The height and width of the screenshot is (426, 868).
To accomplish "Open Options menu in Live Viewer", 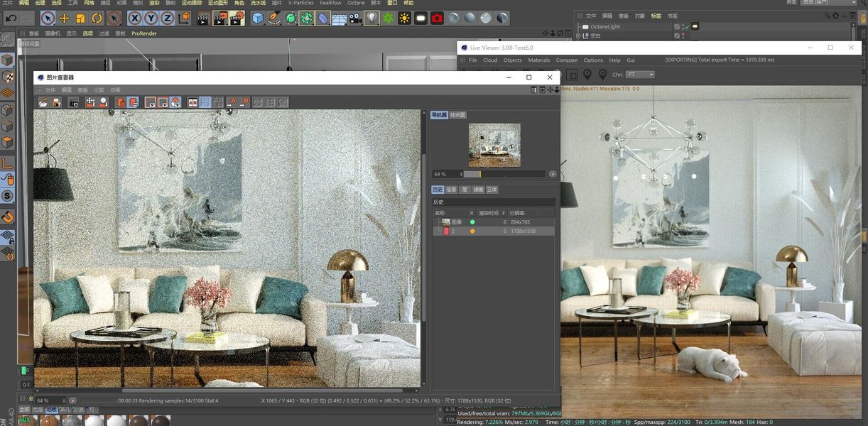I will click(x=593, y=60).
